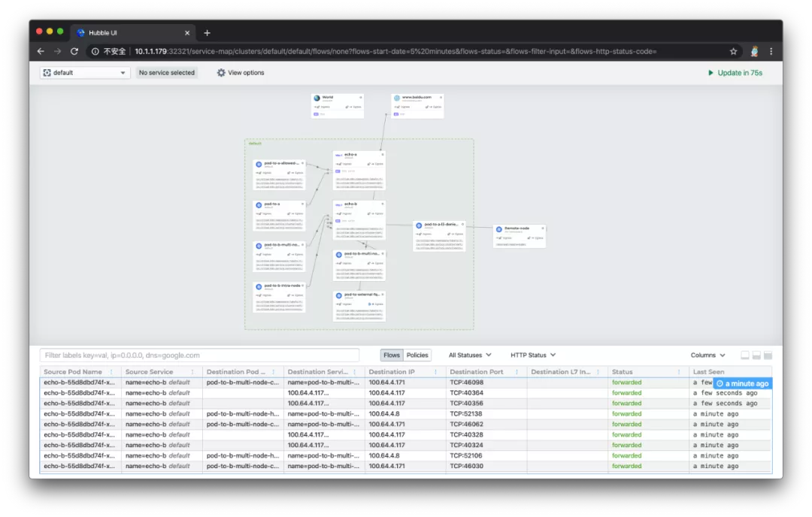The height and width of the screenshot is (517, 812).
Task: Open View options
Action: [x=241, y=72]
